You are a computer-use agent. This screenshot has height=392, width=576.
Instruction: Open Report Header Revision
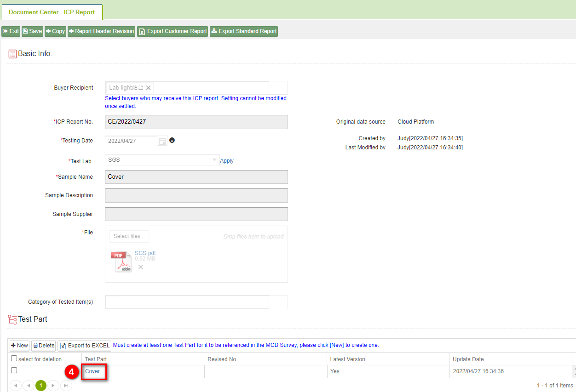101,31
